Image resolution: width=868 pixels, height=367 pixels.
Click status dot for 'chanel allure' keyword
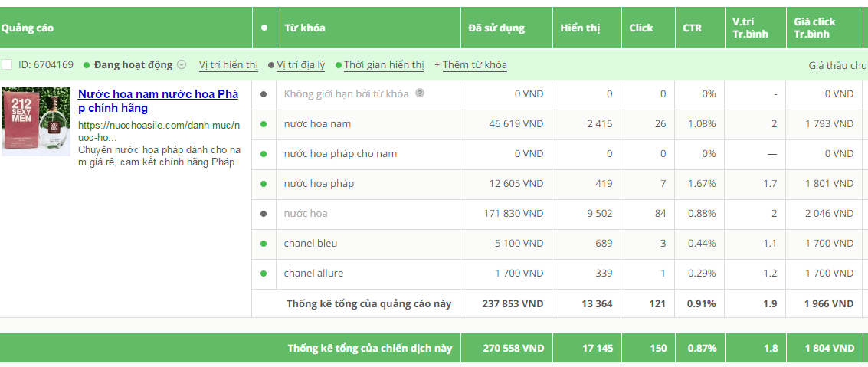click(264, 274)
